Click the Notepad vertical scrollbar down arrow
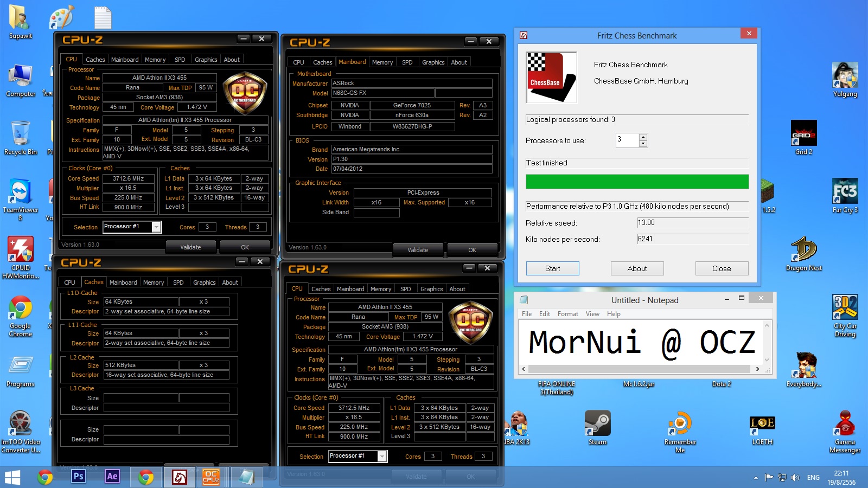The width and height of the screenshot is (868, 488). click(x=767, y=359)
